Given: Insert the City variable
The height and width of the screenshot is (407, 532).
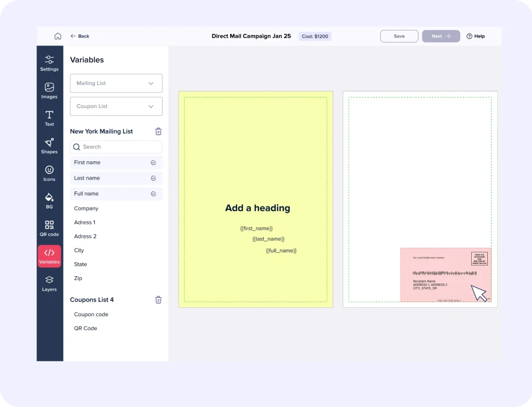Looking at the screenshot, I should [79, 250].
